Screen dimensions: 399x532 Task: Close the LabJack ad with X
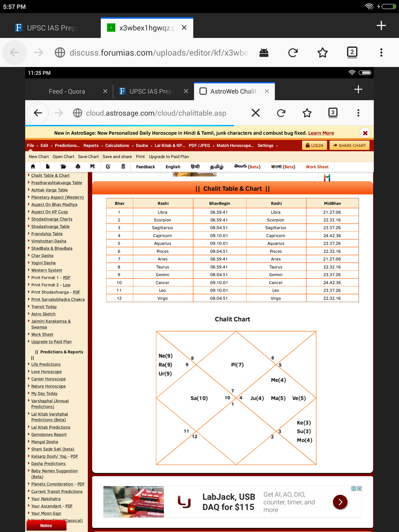359,488
